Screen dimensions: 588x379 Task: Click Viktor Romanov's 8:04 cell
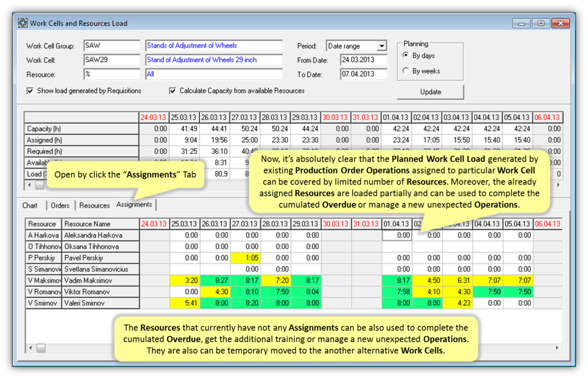(306, 291)
